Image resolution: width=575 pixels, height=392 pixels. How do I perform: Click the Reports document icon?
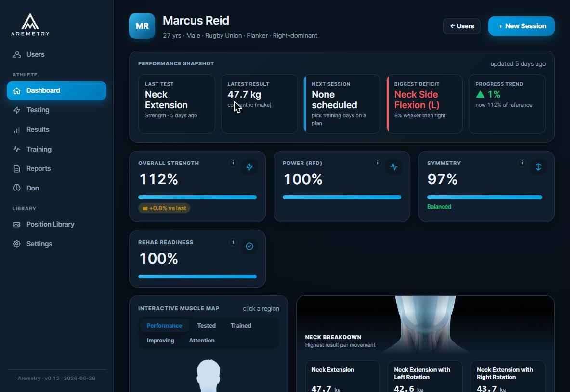pyautogui.click(x=17, y=168)
